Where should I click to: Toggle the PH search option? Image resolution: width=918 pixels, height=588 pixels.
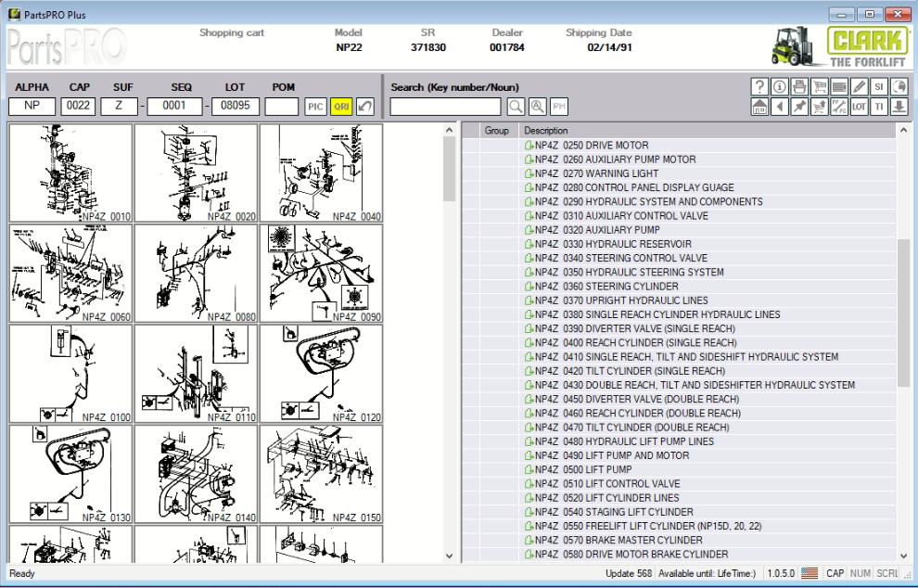click(x=560, y=105)
